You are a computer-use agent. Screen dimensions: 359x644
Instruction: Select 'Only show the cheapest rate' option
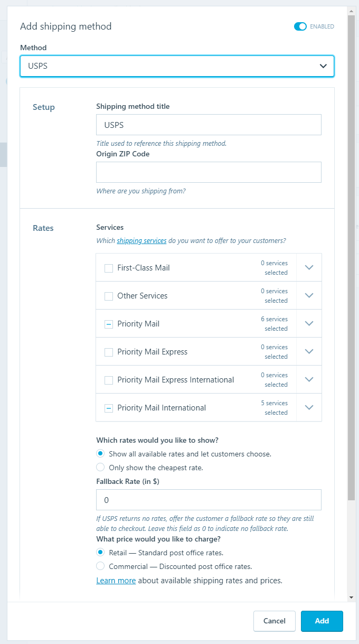[x=100, y=467]
